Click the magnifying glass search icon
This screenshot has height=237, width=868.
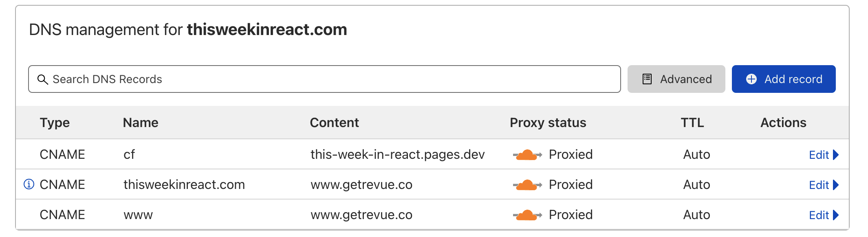pyautogui.click(x=42, y=79)
